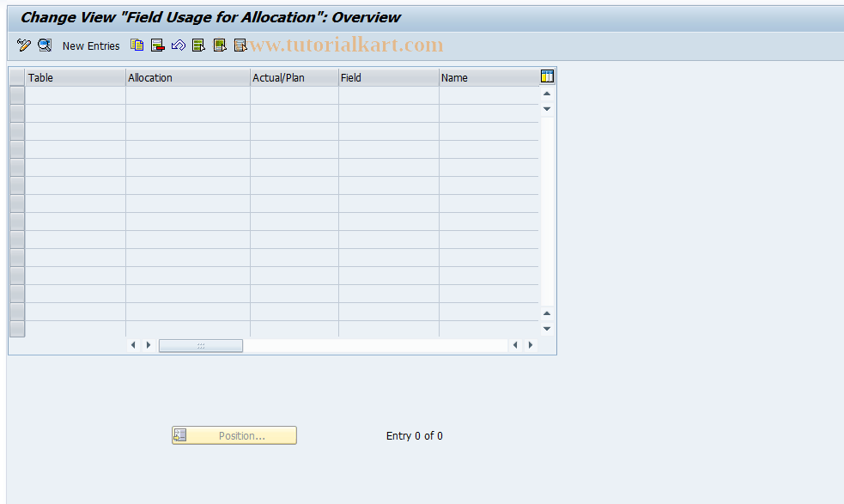Deselect all table entries
This screenshot has height=504, width=844.
(x=240, y=45)
